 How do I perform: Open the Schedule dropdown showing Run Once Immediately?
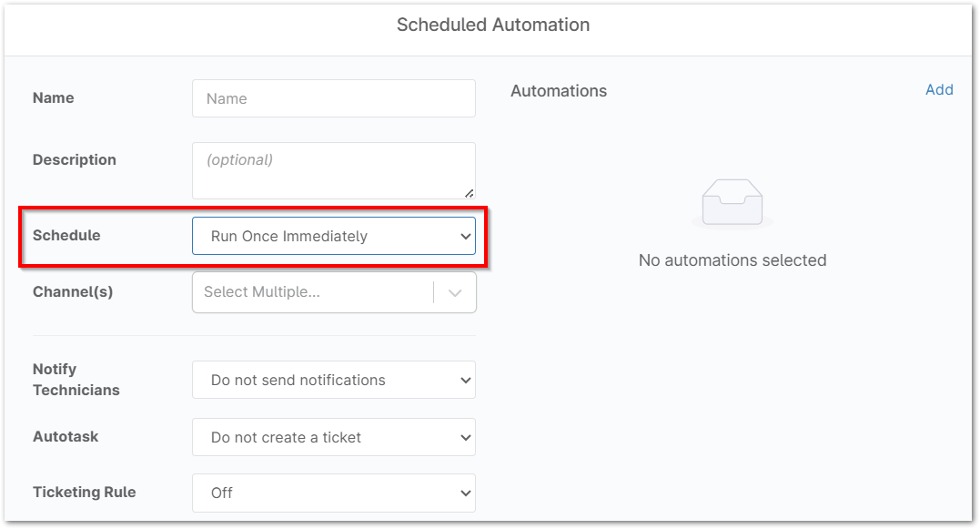click(334, 235)
